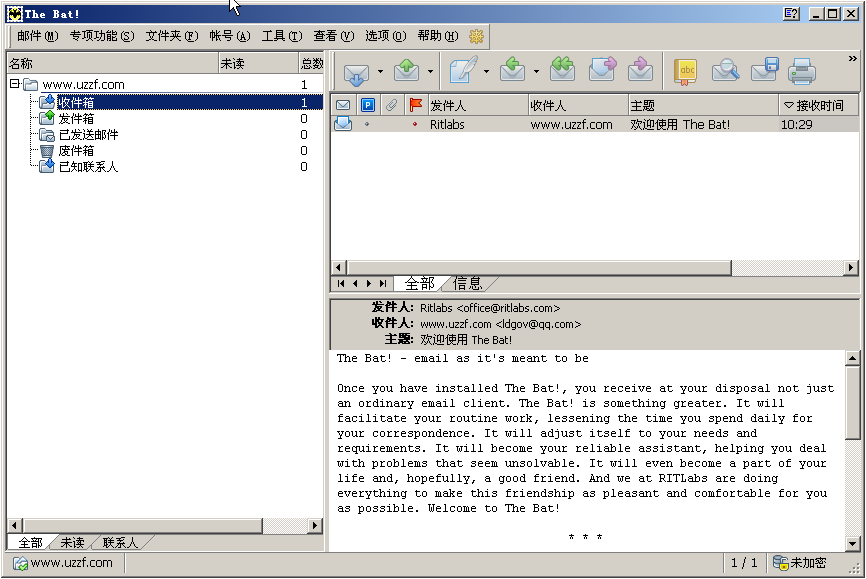
Task: Select the 收件箱 inbox folder
Action: click(x=76, y=103)
